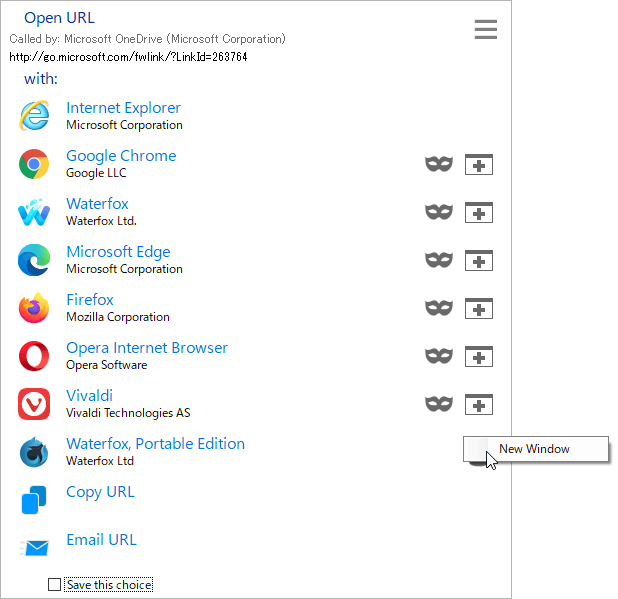Open URL with Internet Explorer link
618x599 pixels.
click(x=123, y=108)
